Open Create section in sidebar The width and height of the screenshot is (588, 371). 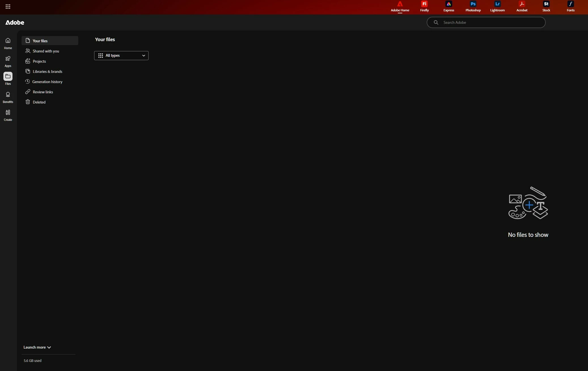(x=8, y=115)
